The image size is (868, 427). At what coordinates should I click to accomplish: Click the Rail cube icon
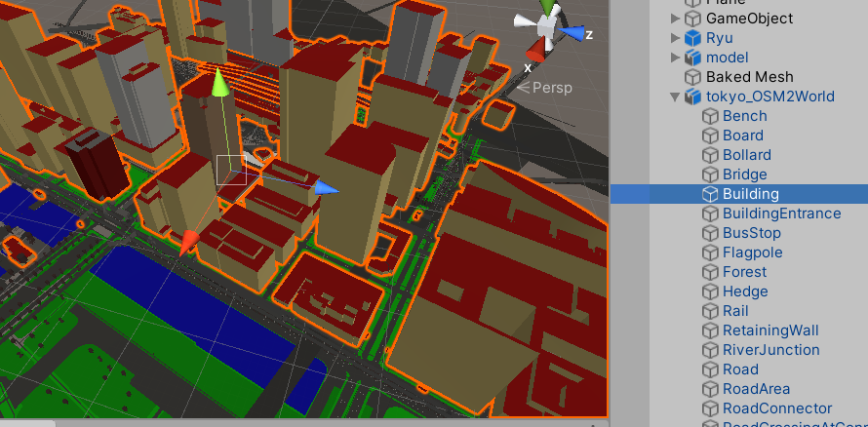(710, 311)
